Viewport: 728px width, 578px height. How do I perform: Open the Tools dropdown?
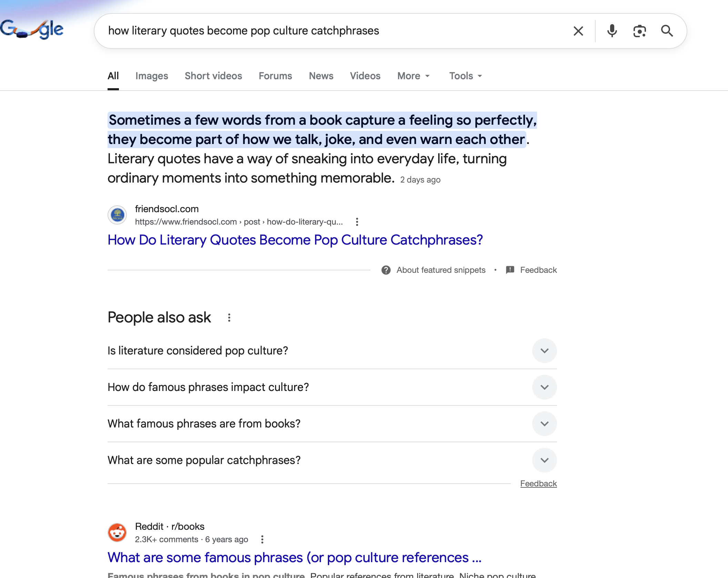(465, 76)
